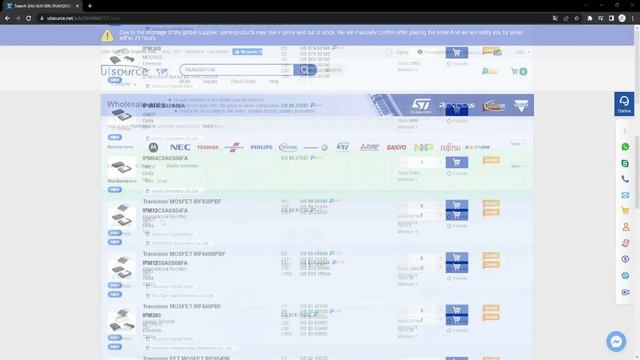The height and width of the screenshot is (360, 640).
Task: Contact via the Skype icon
Action: [625, 163]
